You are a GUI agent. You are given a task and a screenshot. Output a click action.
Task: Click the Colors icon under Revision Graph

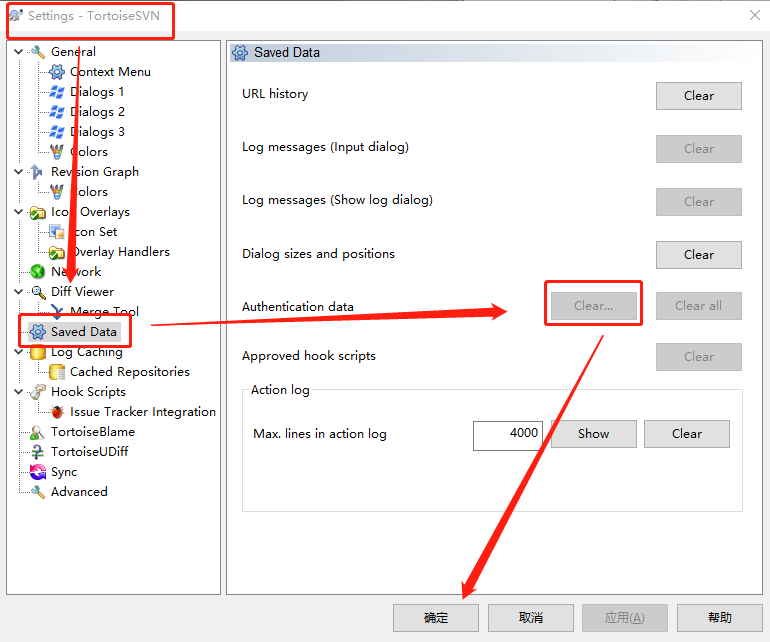(x=57, y=192)
